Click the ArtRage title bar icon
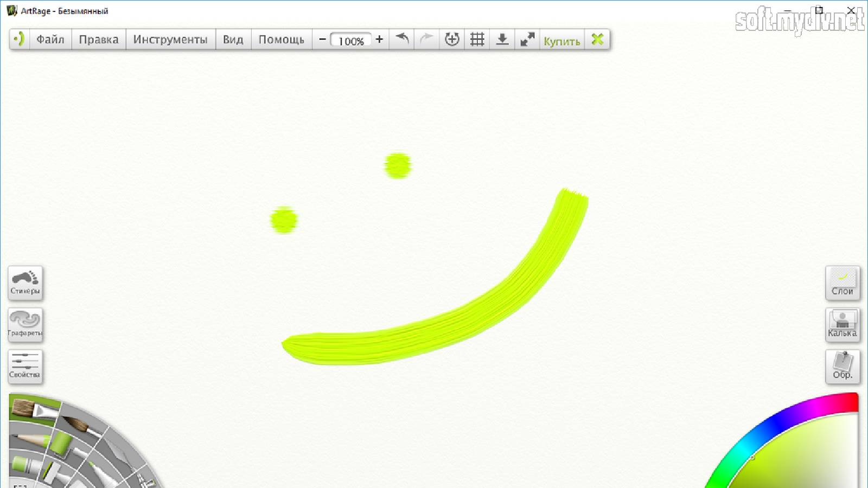Viewport: 868px width, 488px height. pos(12,10)
